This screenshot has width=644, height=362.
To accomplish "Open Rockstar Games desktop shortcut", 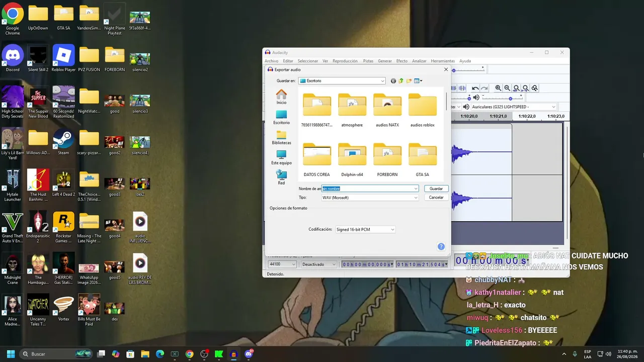I will [x=63, y=227].
